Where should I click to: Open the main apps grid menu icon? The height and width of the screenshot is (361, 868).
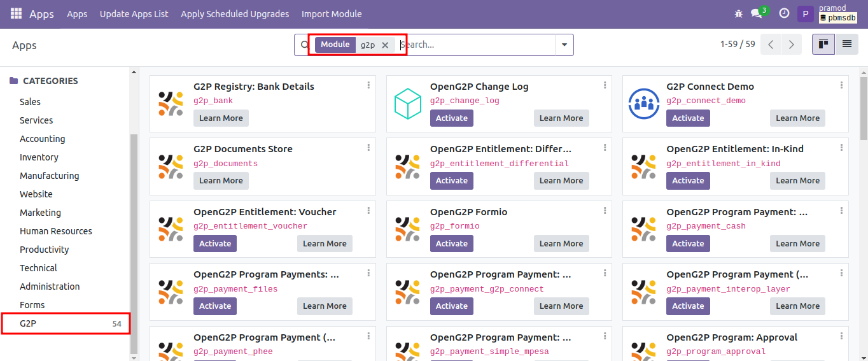click(x=16, y=13)
